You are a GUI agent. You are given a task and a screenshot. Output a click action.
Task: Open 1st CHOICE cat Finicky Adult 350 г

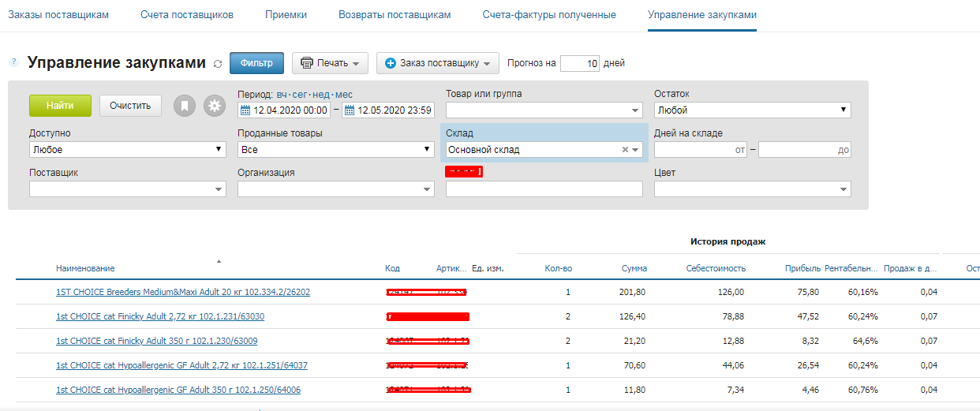point(156,341)
